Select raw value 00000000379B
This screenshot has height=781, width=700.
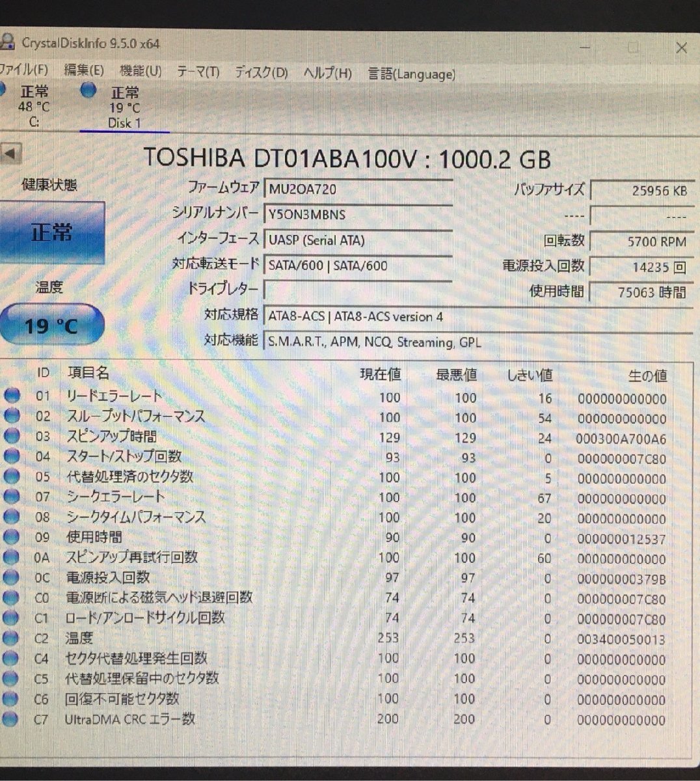point(621,579)
